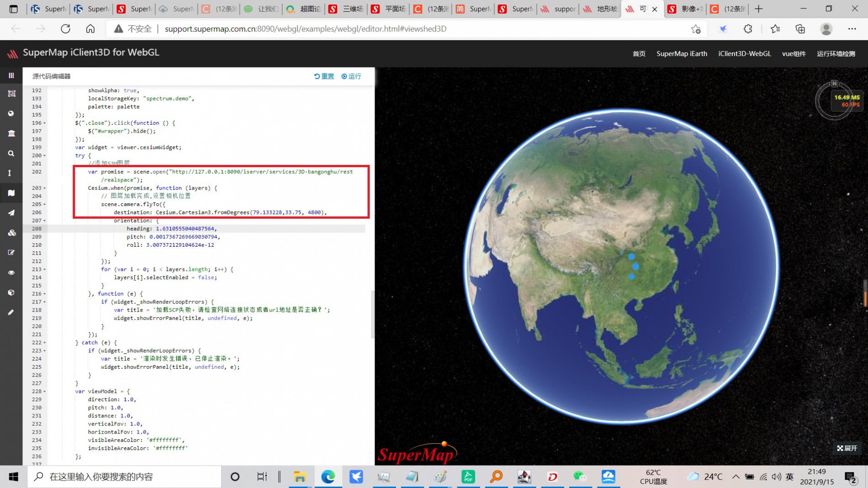Open the iClient3D-WebGL link
The image size is (868, 488).
(x=744, y=53)
